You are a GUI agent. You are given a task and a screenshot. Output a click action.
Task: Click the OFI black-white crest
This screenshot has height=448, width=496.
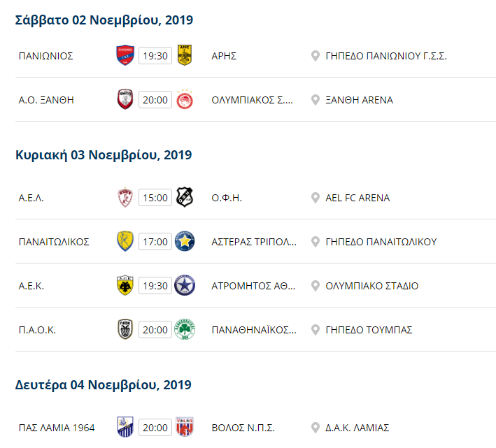click(185, 198)
